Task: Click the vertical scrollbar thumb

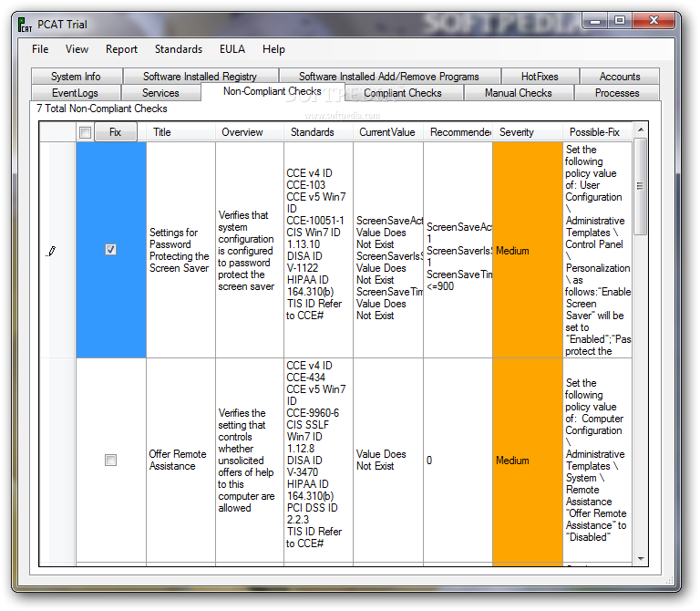Action: (x=641, y=186)
